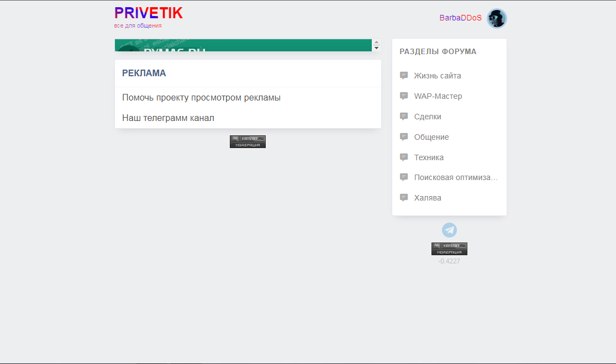Go to the PRIVETIK logo homepage

point(148,14)
